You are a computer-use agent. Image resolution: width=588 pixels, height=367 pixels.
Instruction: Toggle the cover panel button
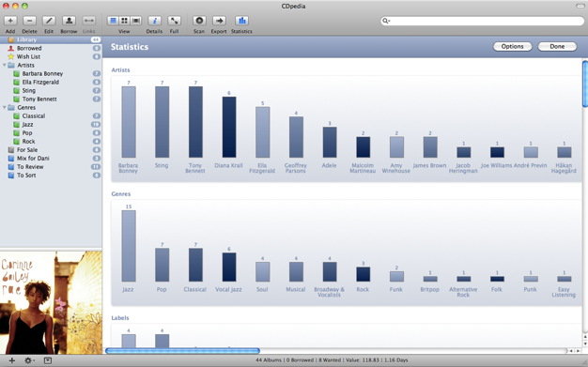tap(48, 360)
